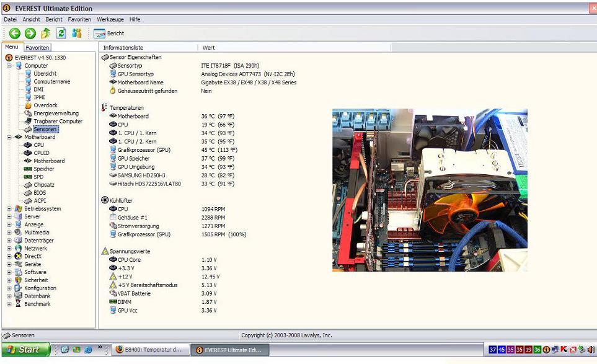Viewport: 597px width, 364px height.
Task: Select the DMI tree item
Action: pyautogui.click(x=38, y=89)
